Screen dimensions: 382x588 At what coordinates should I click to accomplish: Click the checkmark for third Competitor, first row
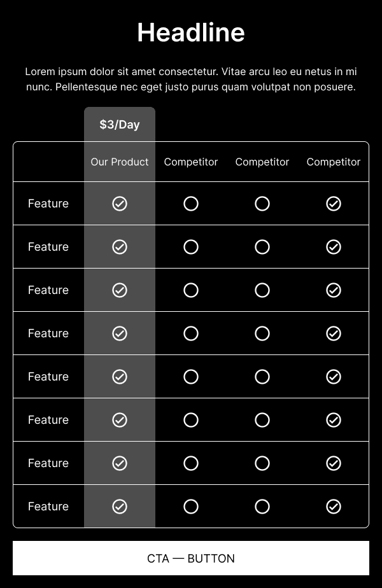pos(333,204)
